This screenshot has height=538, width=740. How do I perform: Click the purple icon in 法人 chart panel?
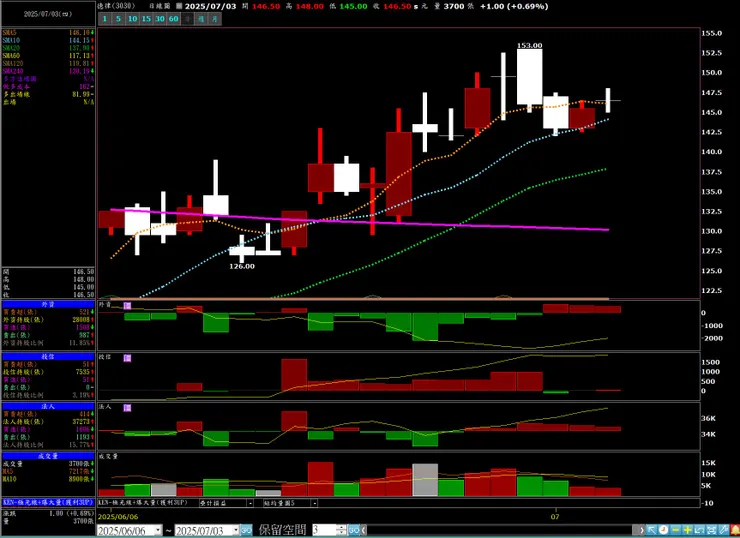[127, 408]
